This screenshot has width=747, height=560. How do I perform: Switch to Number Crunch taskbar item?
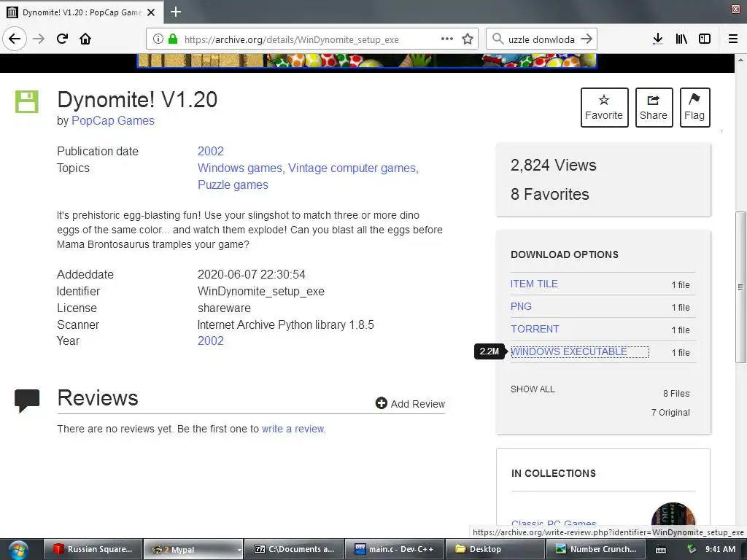click(595, 549)
